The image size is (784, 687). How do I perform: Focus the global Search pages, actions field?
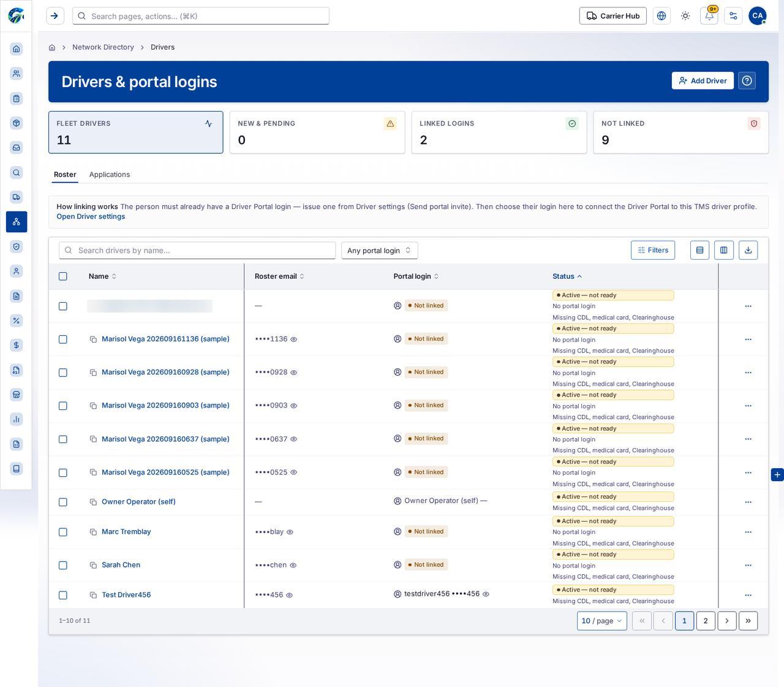pyautogui.click(x=201, y=16)
